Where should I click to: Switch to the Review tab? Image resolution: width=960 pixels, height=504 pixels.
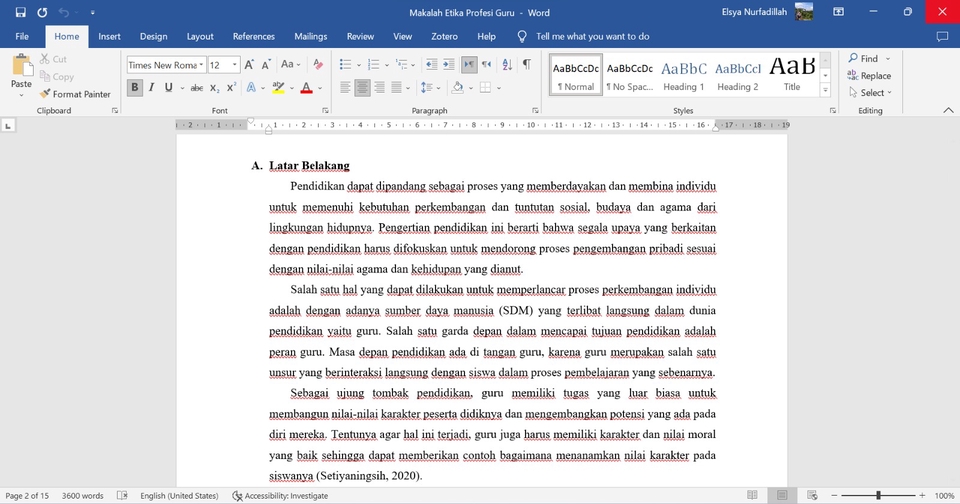(360, 37)
